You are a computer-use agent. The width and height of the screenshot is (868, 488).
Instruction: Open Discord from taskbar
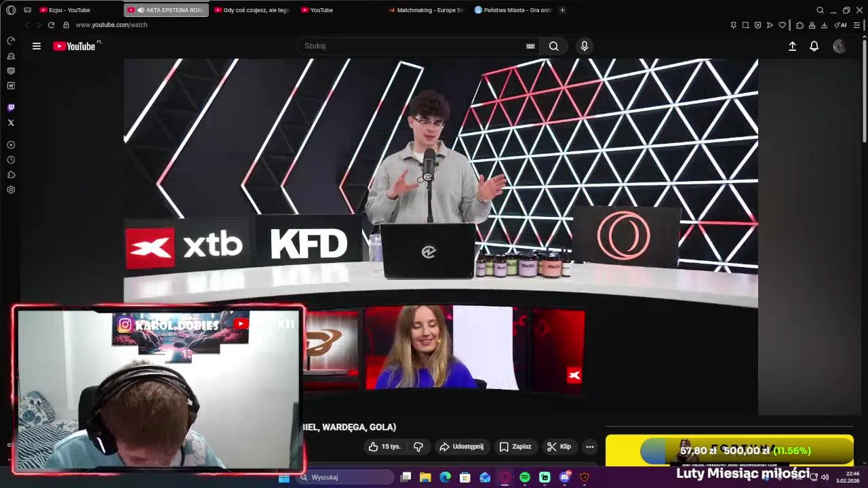(565, 477)
